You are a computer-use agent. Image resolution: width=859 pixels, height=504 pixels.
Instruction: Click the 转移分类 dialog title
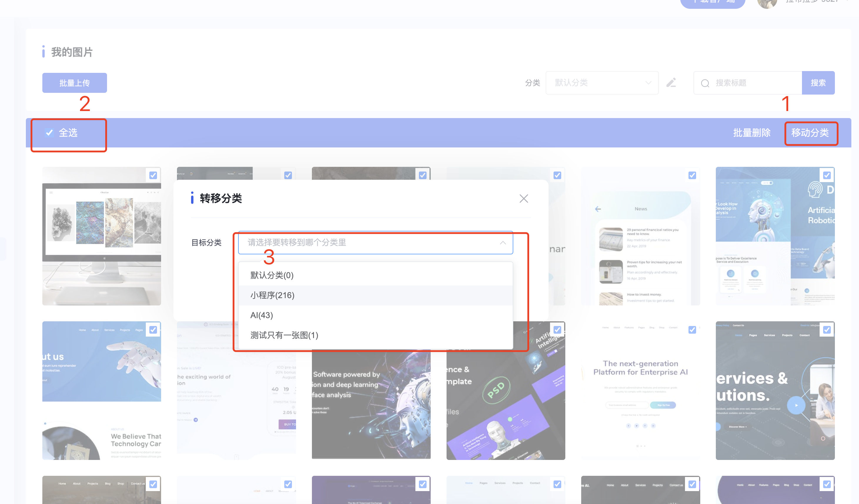220,198
